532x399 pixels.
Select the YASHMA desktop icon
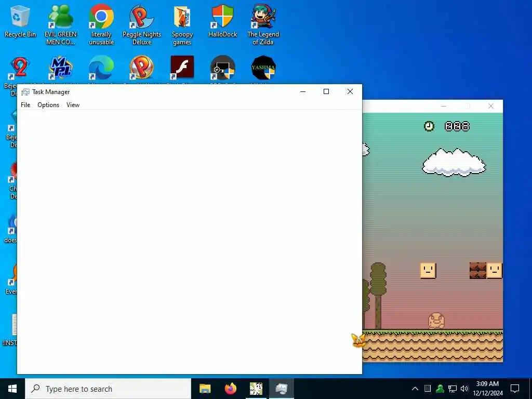pos(263,67)
